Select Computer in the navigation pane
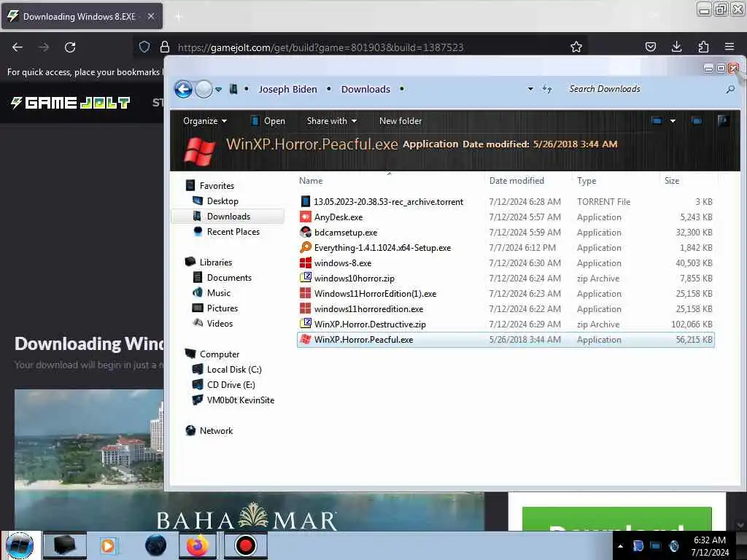The image size is (747, 560). point(219,354)
